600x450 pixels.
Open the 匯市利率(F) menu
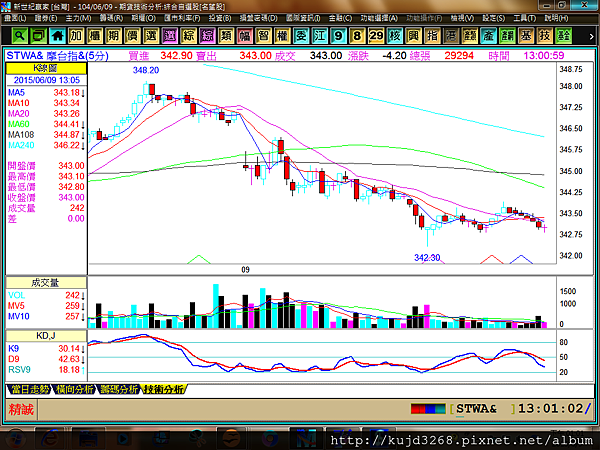click(x=182, y=18)
